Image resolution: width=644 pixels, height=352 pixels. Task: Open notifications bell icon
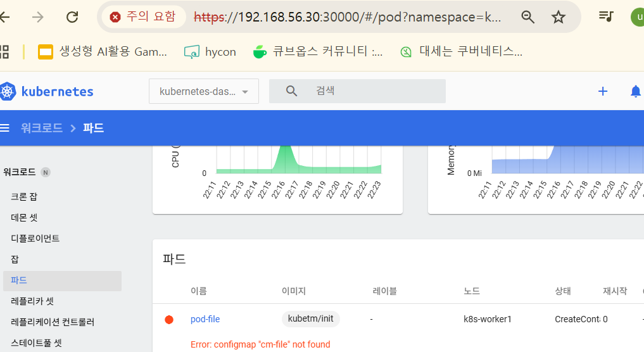coord(635,91)
